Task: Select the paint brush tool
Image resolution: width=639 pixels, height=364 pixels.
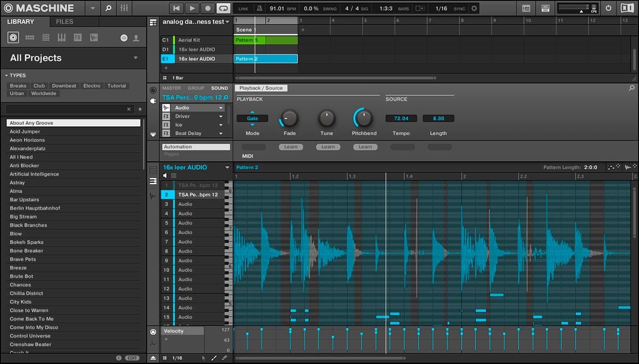Action: [214, 358]
